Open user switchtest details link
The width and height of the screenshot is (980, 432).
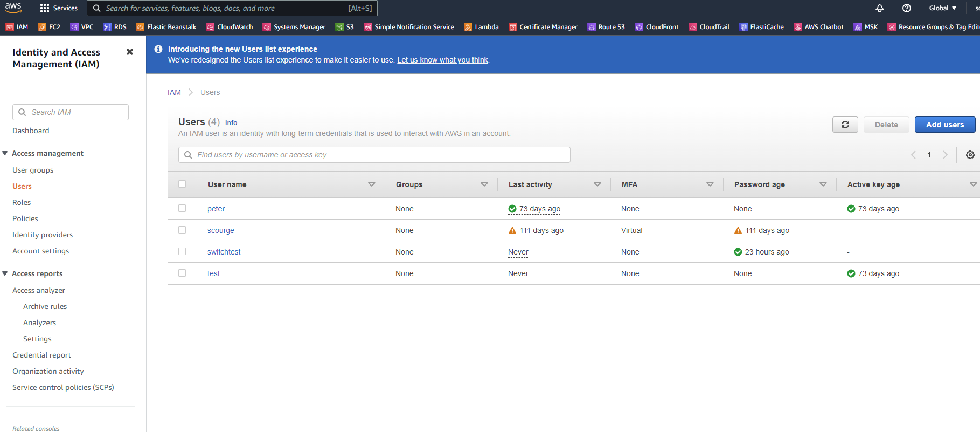coord(224,252)
